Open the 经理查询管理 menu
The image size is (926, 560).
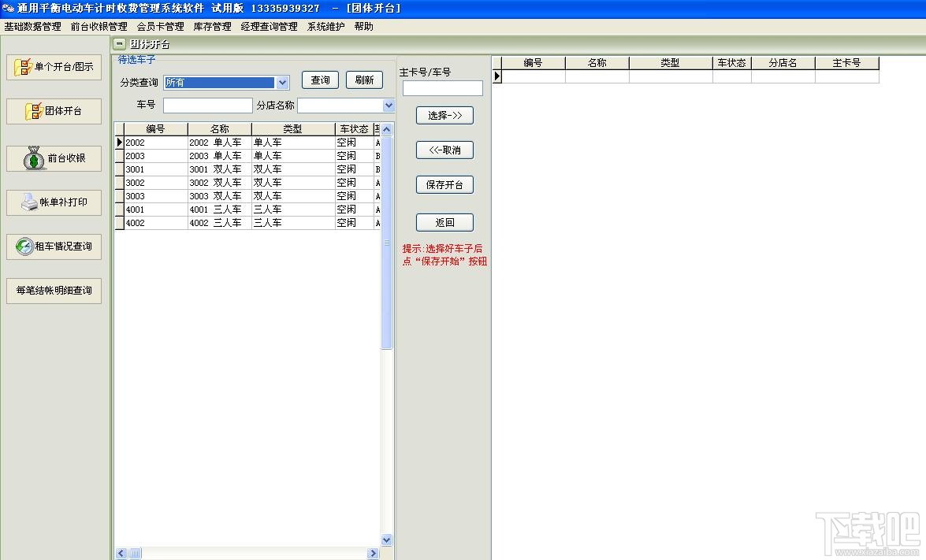(x=270, y=27)
